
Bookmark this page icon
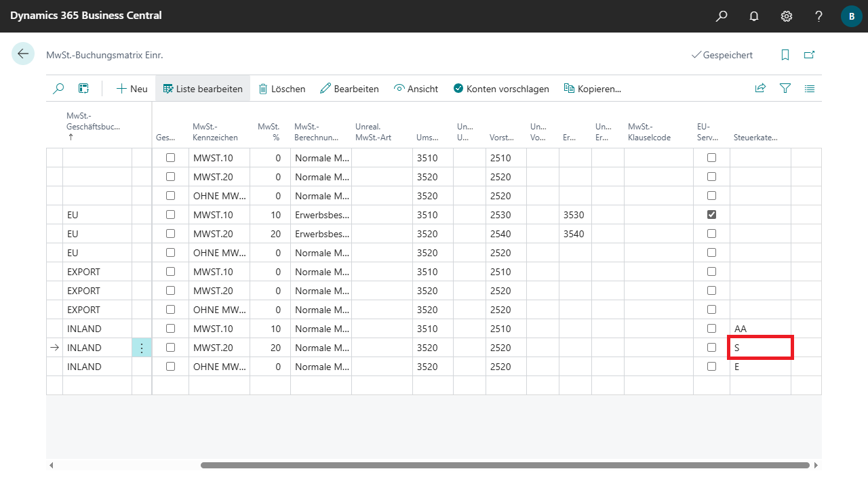[x=785, y=55]
